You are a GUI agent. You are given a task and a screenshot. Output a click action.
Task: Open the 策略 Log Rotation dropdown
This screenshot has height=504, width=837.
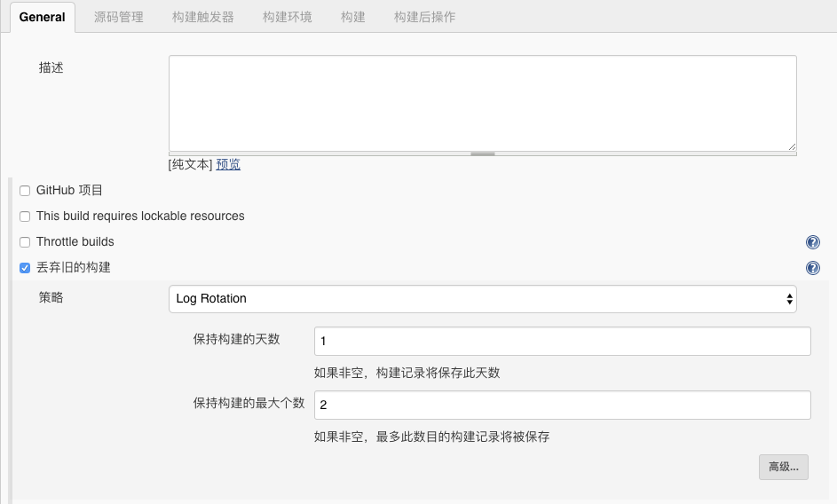point(483,299)
